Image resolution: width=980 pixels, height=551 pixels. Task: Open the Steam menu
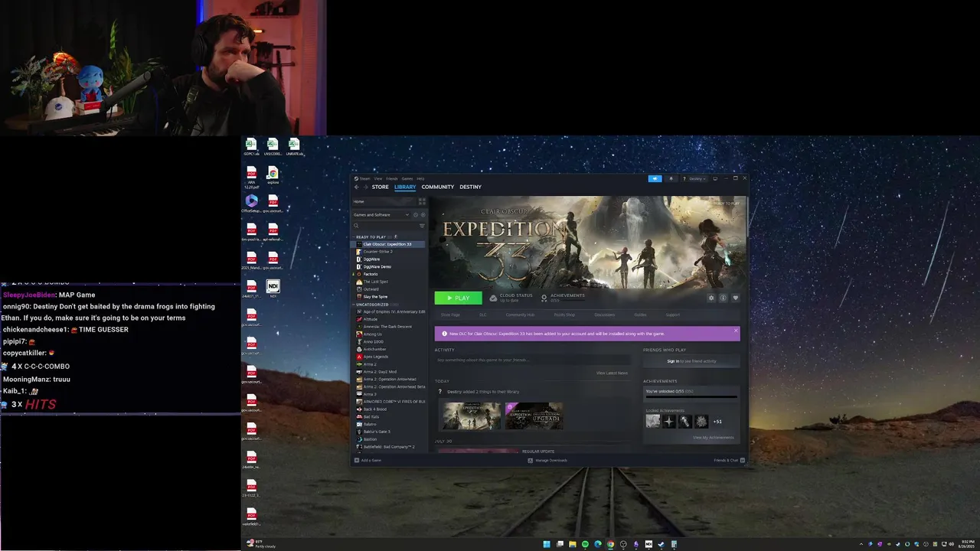tap(364, 178)
